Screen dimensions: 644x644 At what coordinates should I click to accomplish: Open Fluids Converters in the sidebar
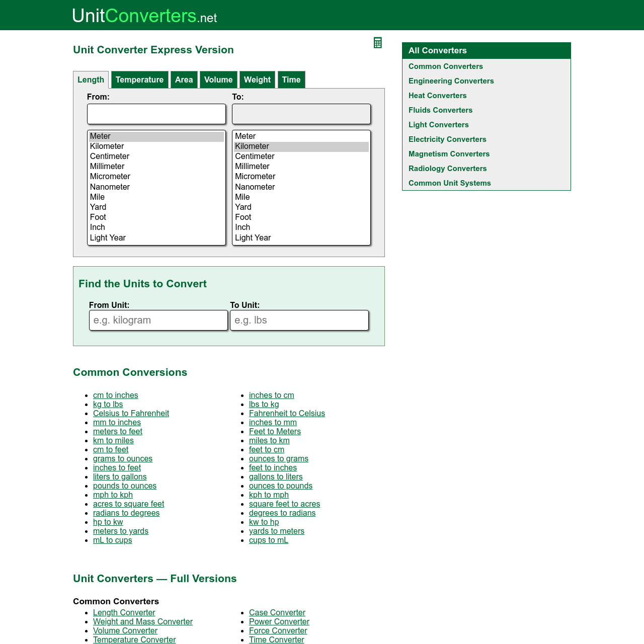[440, 110]
